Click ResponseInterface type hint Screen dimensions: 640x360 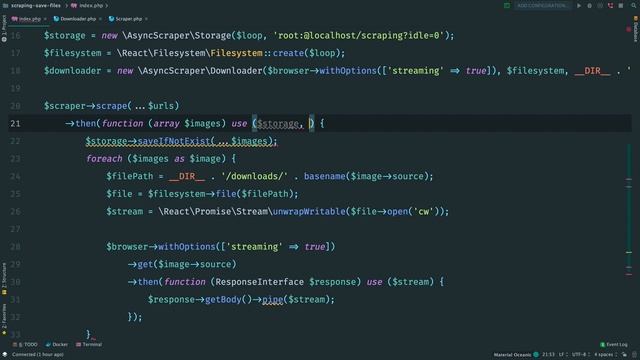pyautogui.click(x=259, y=282)
